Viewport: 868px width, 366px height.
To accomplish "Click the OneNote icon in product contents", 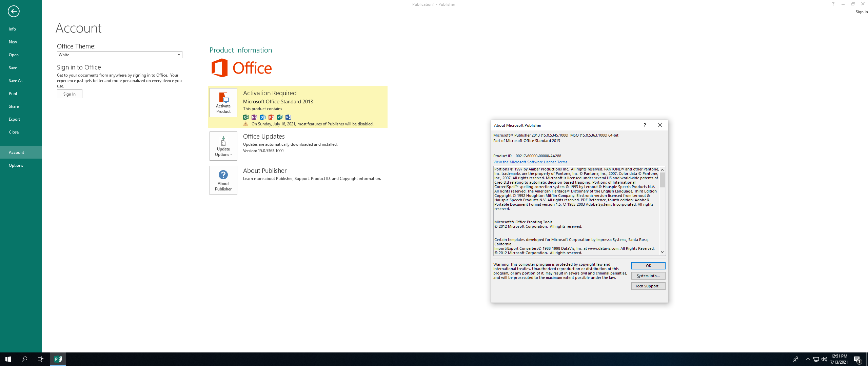I will 254,117.
